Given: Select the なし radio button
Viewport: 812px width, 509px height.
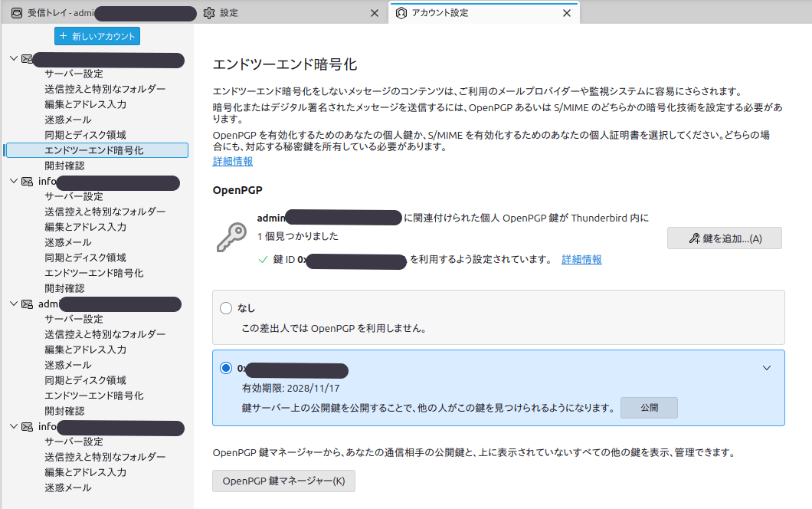Looking at the screenshot, I should coord(225,308).
